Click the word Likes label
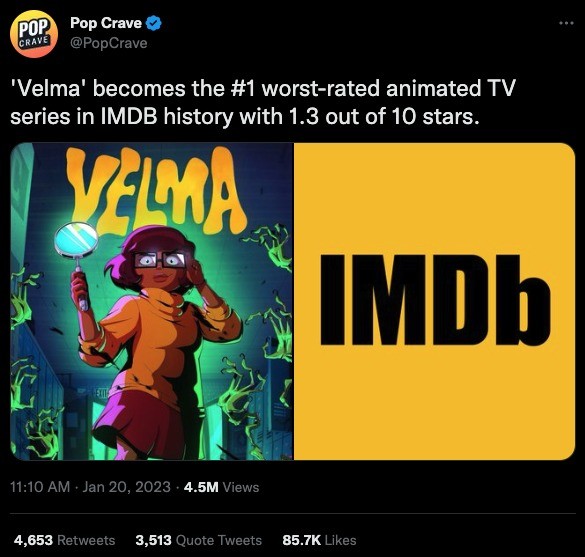This screenshot has width=585, height=557. (341, 540)
